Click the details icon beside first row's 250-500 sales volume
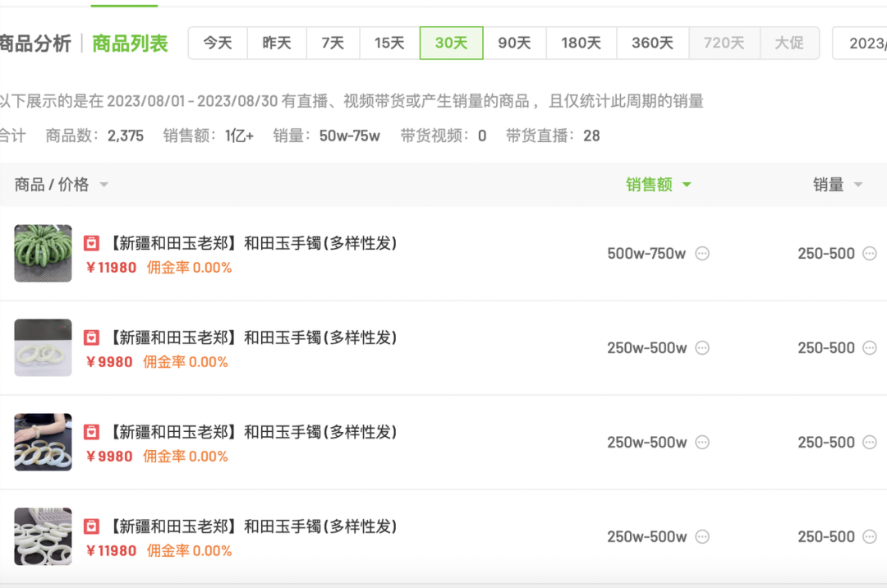 pyautogui.click(x=870, y=254)
